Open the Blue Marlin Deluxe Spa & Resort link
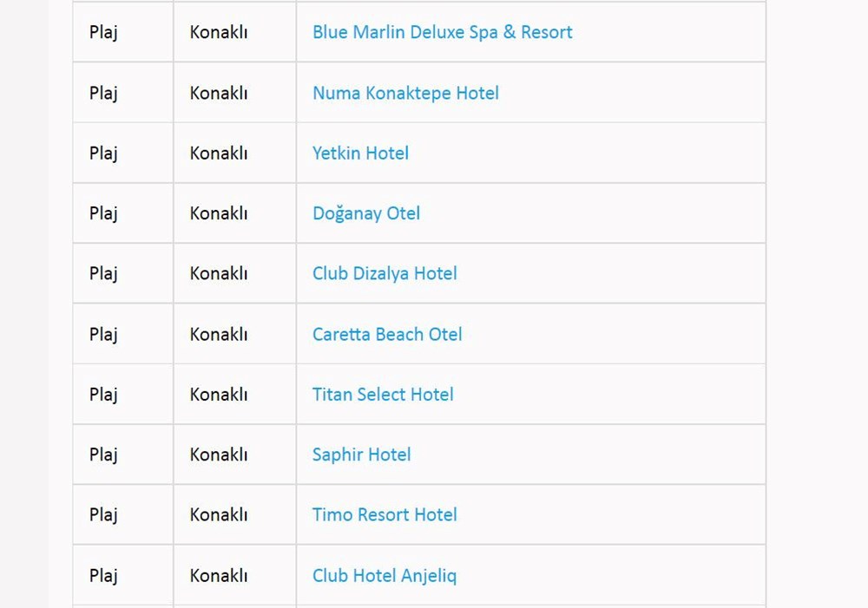Image resolution: width=868 pixels, height=608 pixels. pos(442,32)
